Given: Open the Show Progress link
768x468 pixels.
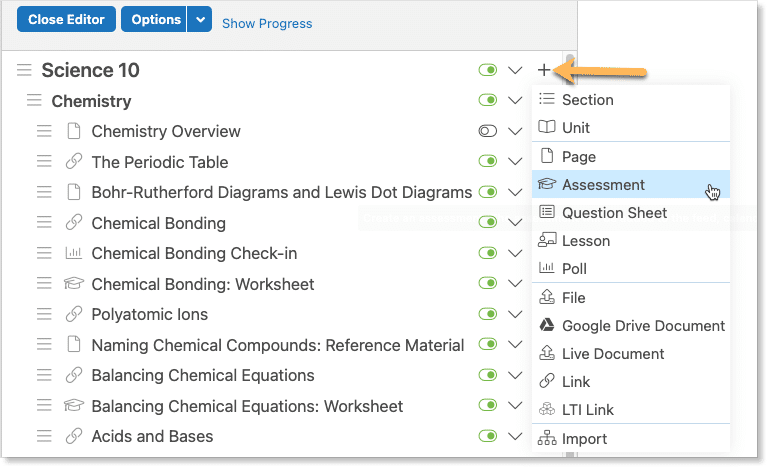Looking at the screenshot, I should (x=267, y=23).
